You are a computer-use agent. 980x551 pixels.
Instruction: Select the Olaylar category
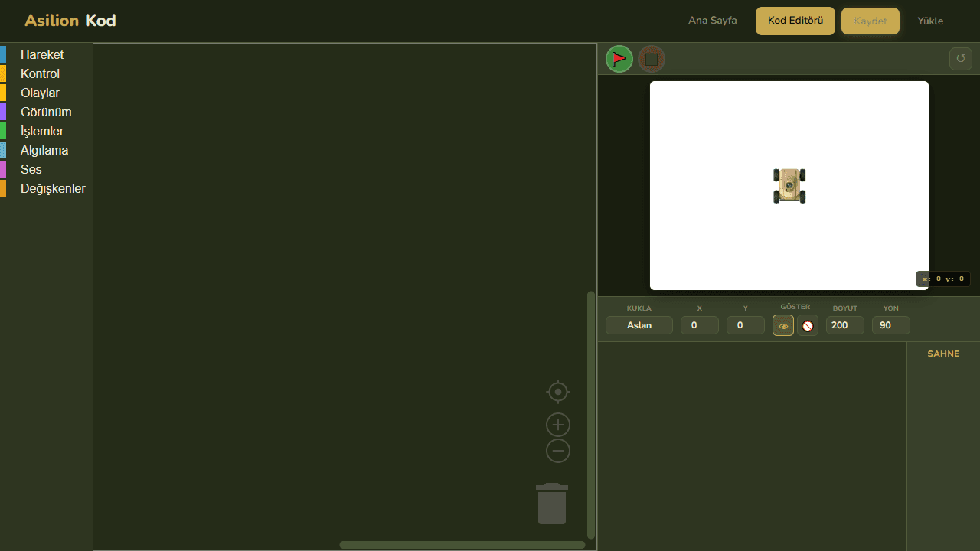pyautogui.click(x=40, y=93)
